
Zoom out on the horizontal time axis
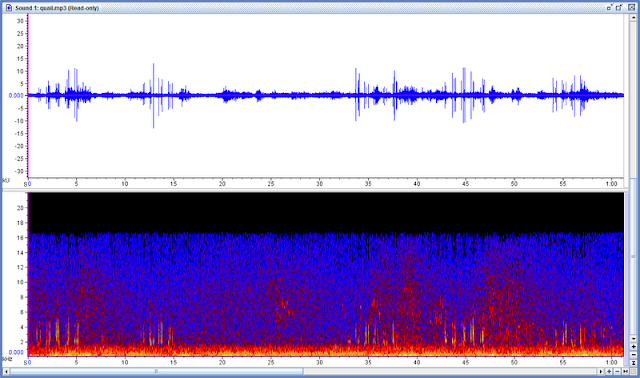(617, 371)
